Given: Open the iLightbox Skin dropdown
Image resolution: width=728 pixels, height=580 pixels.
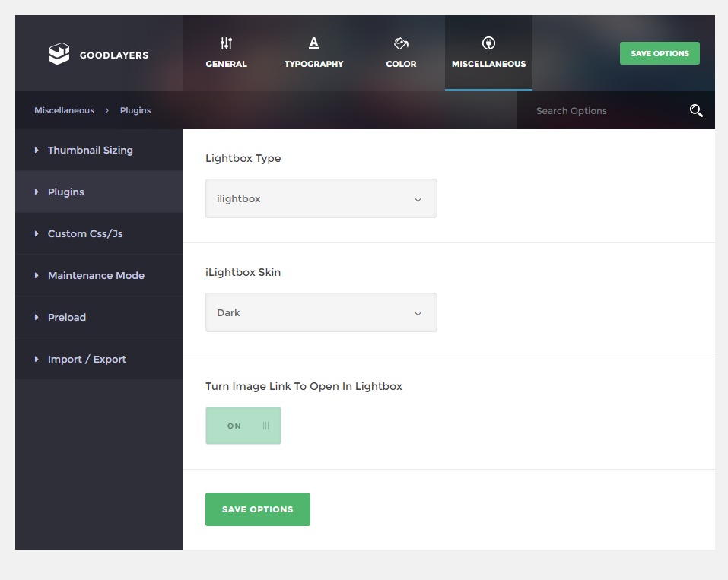Looking at the screenshot, I should [321, 312].
